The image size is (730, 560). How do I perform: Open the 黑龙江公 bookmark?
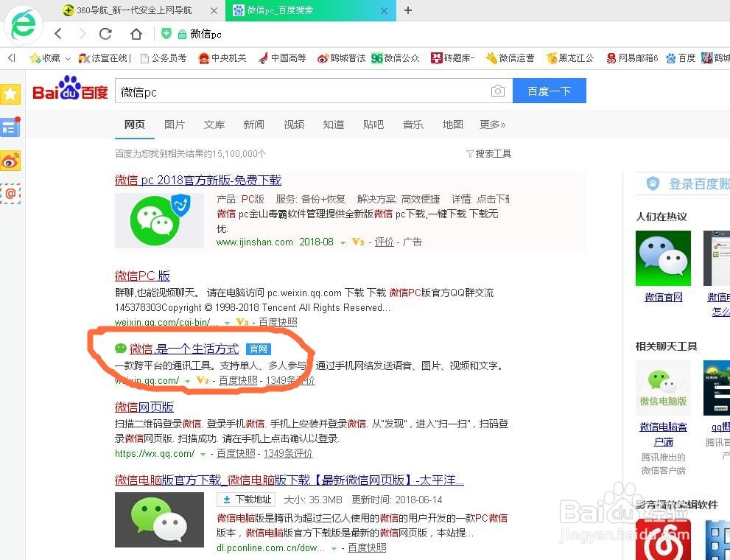click(570, 58)
